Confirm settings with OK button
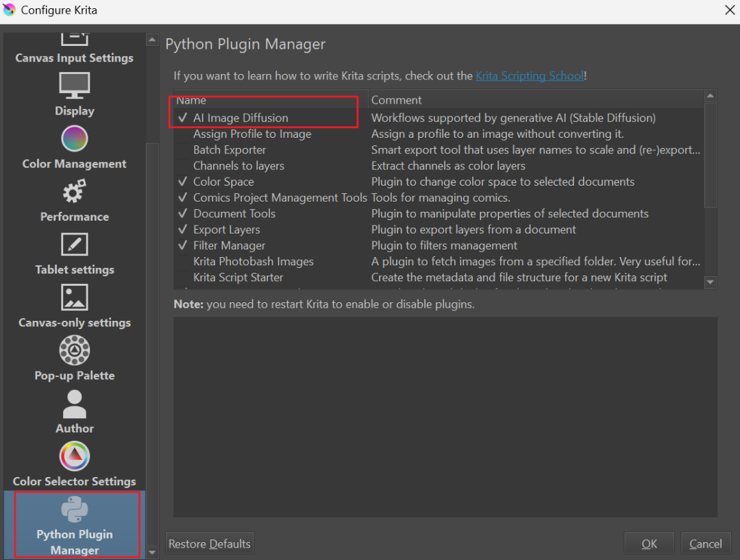 pyautogui.click(x=649, y=544)
